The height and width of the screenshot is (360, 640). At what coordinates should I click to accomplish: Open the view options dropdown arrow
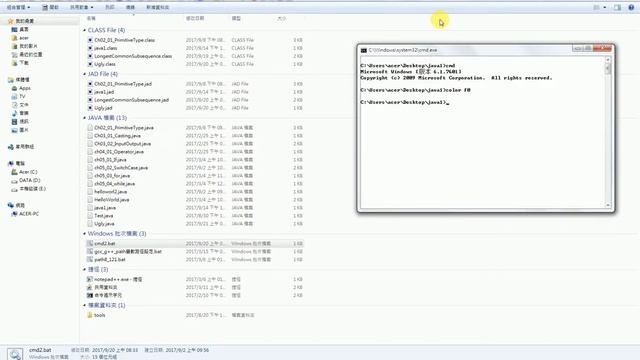point(604,7)
